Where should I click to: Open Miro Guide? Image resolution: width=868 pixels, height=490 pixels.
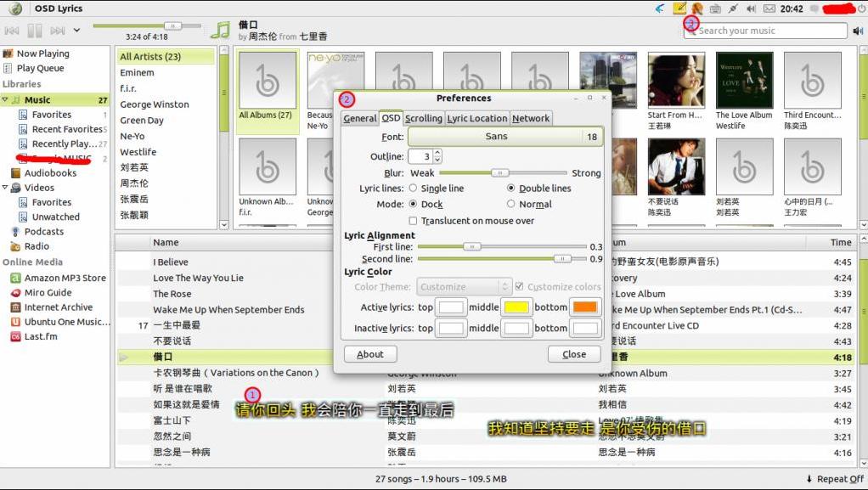click(x=48, y=292)
